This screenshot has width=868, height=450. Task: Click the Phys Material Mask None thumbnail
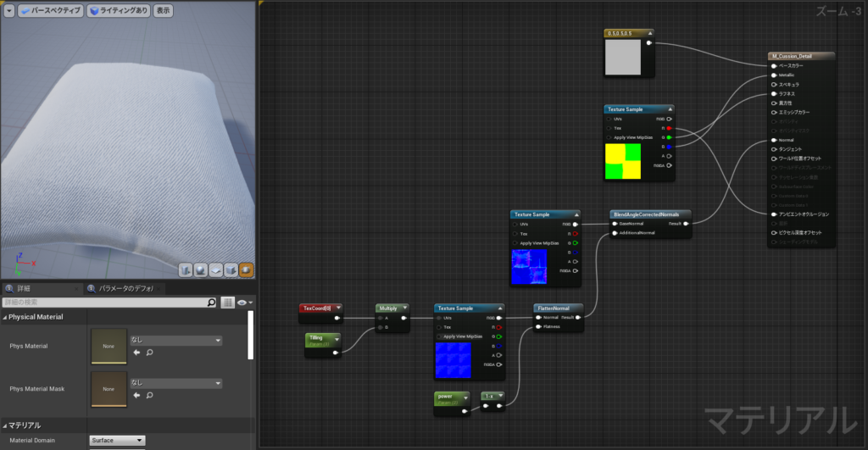(108, 389)
